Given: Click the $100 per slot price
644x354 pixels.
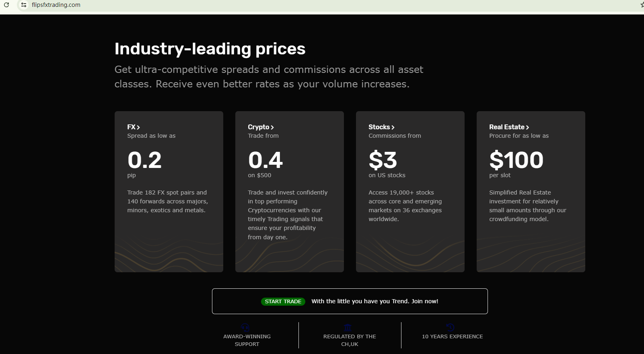Looking at the screenshot, I should (x=516, y=160).
